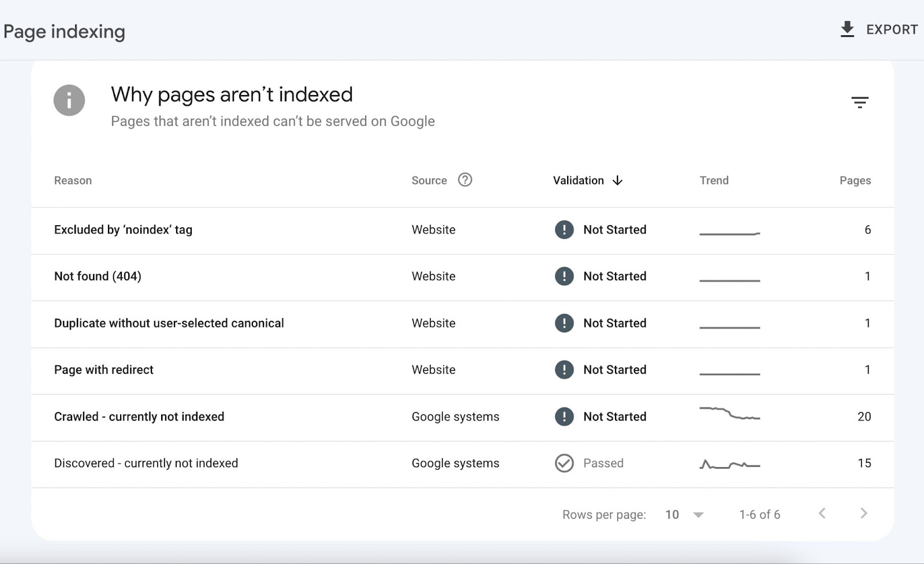Toggle the Validation column sort arrow
Viewport: 924px width, 564px height.
(x=617, y=181)
